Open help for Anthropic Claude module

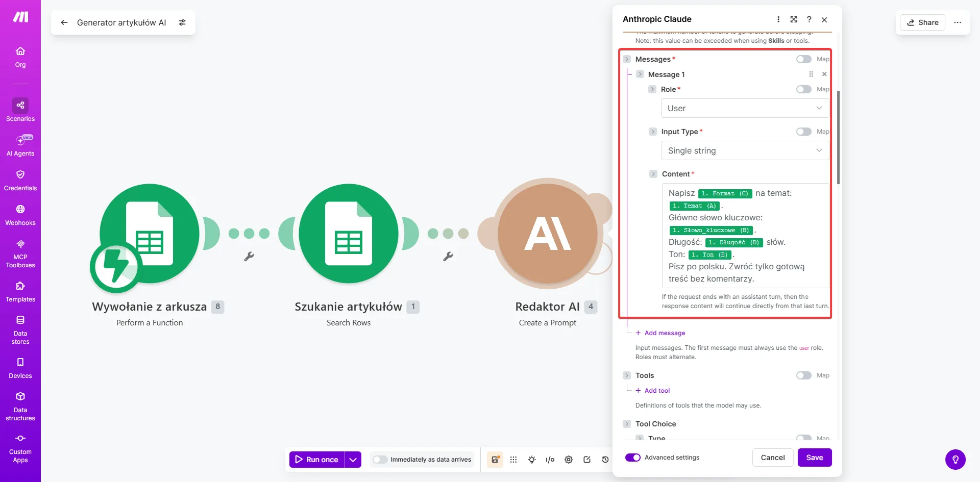point(809,19)
